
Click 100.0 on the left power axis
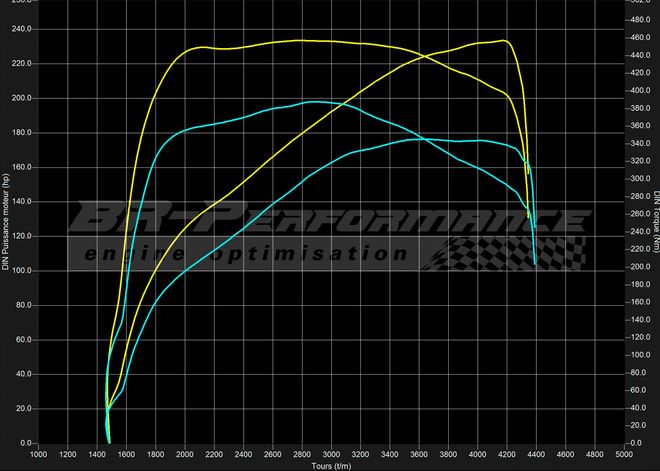click(x=19, y=271)
